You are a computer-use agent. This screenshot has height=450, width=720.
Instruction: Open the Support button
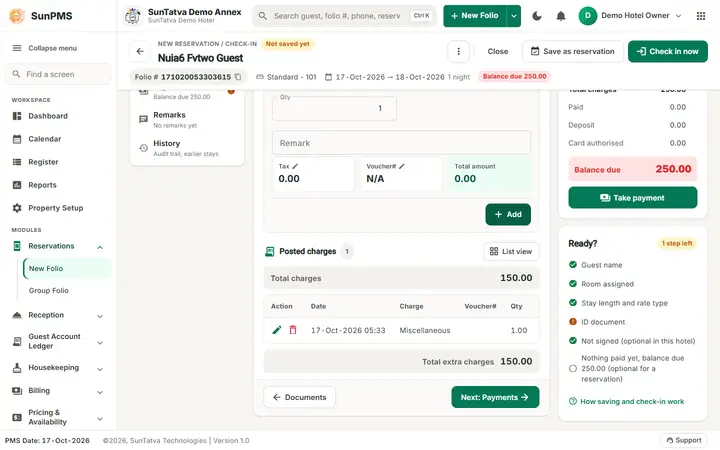[684, 440]
